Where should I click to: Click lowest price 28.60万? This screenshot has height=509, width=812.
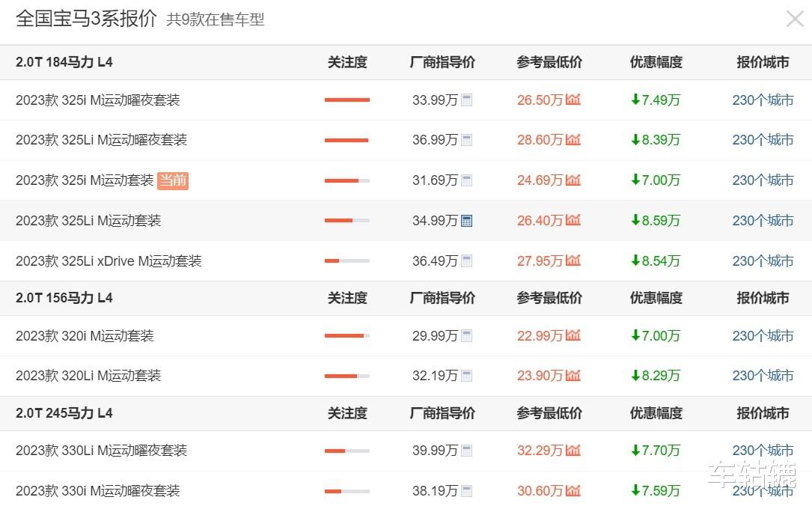click(540, 140)
